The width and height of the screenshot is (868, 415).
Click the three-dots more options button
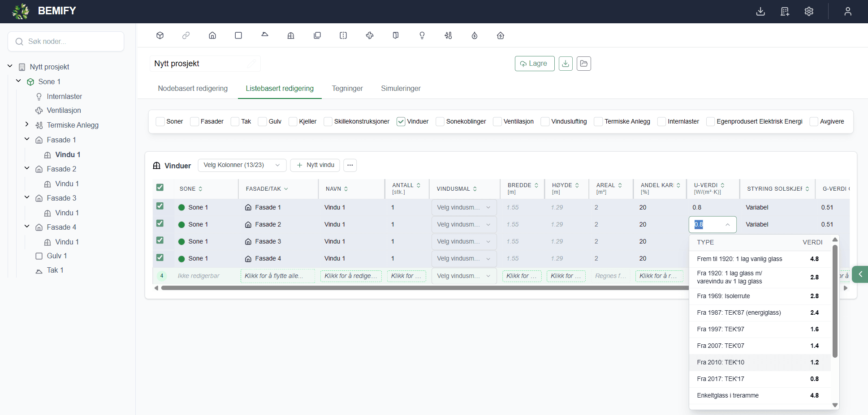click(x=350, y=165)
